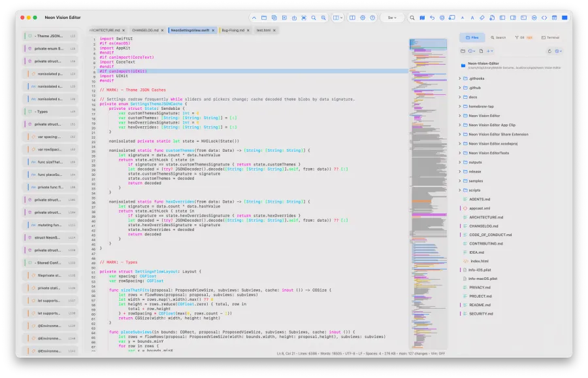The height and width of the screenshot is (378, 588).
Task: Open the Git panel tab
Action: 523,37
